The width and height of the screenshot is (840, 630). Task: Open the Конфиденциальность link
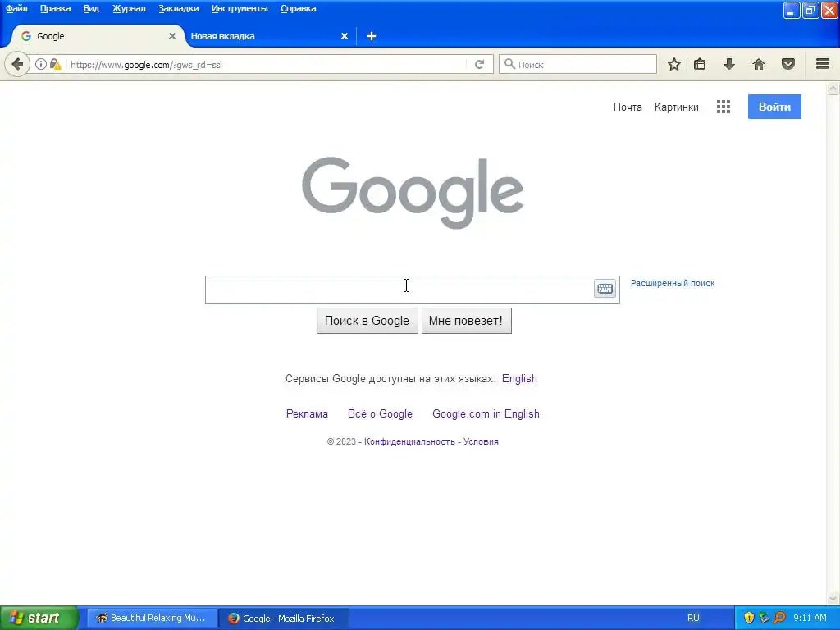point(409,441)
